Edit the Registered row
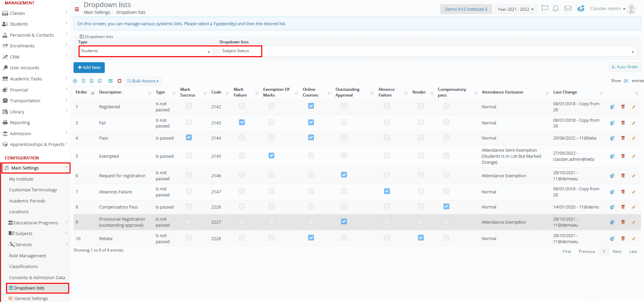The height and width of the screenshot is (302, 644). point(634,107)
